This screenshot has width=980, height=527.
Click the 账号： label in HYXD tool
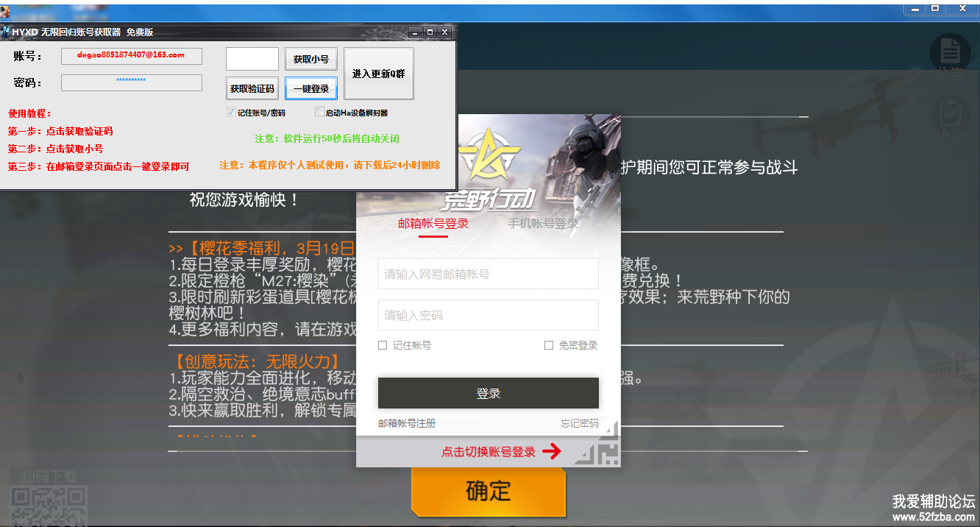(28, 56)
